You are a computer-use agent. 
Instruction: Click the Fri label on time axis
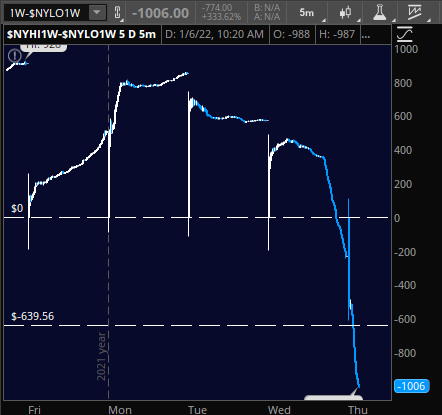(x=34, y=410)
